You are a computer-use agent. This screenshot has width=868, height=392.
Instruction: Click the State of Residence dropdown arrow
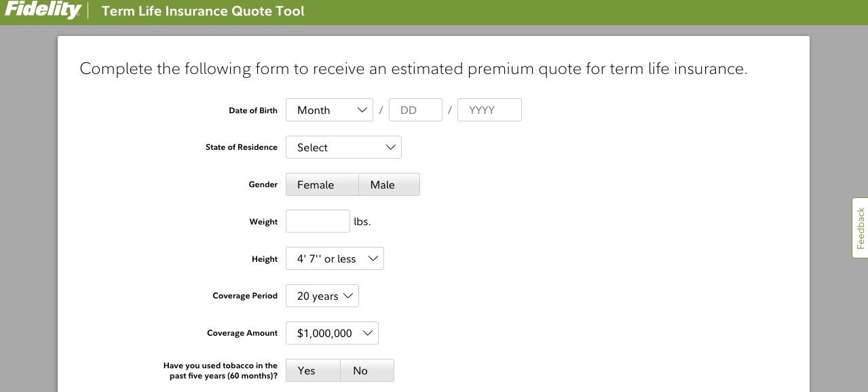coord(390,147)
